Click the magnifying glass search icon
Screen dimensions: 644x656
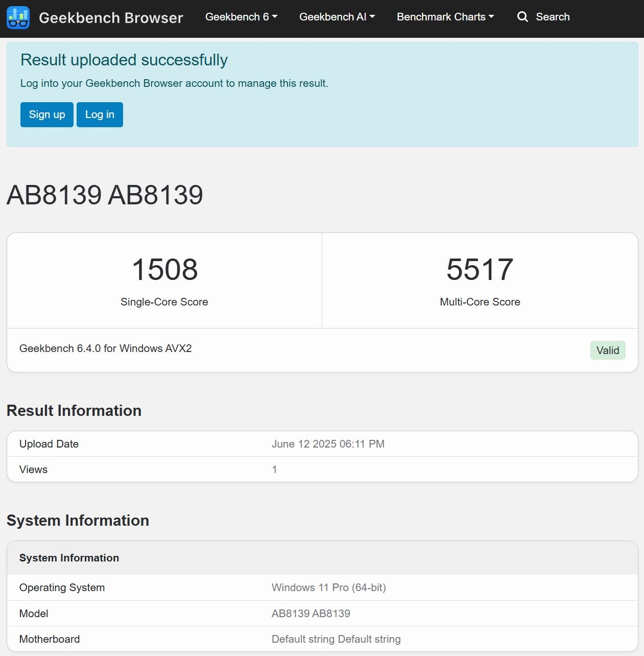(522, 17)
